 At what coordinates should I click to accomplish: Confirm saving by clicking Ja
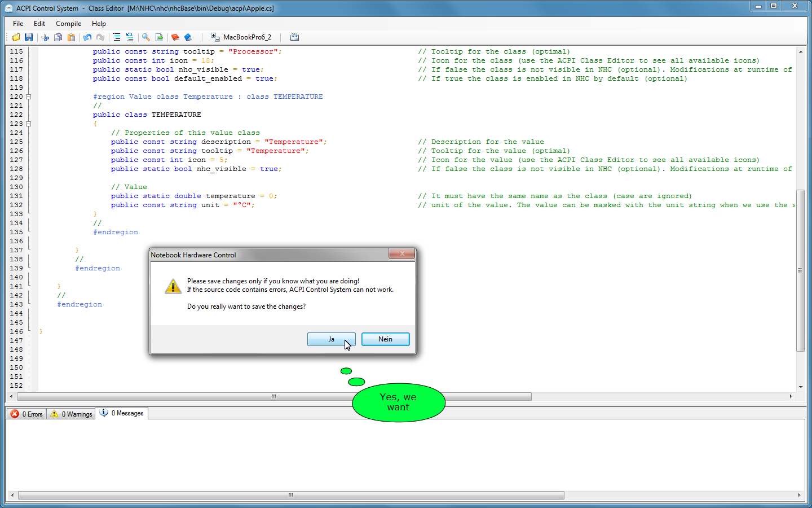pyautogui.click(x=331, y=339)
